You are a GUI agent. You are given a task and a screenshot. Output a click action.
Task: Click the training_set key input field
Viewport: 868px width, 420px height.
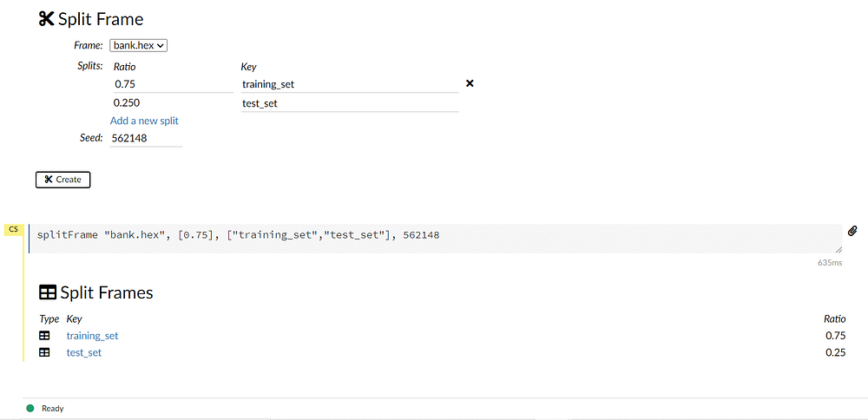click(349, 84)
